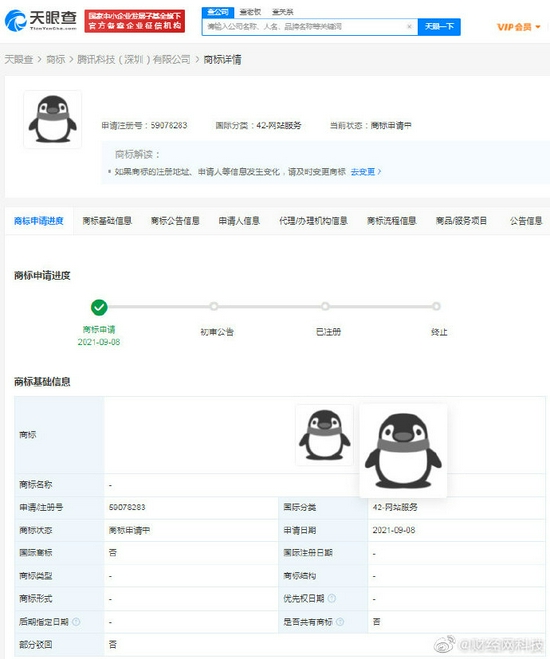Image resolution: width=550 pixels, height=659 pixels.
Task: Click 59078283 value in the table
Action: [x=127, y=507]
